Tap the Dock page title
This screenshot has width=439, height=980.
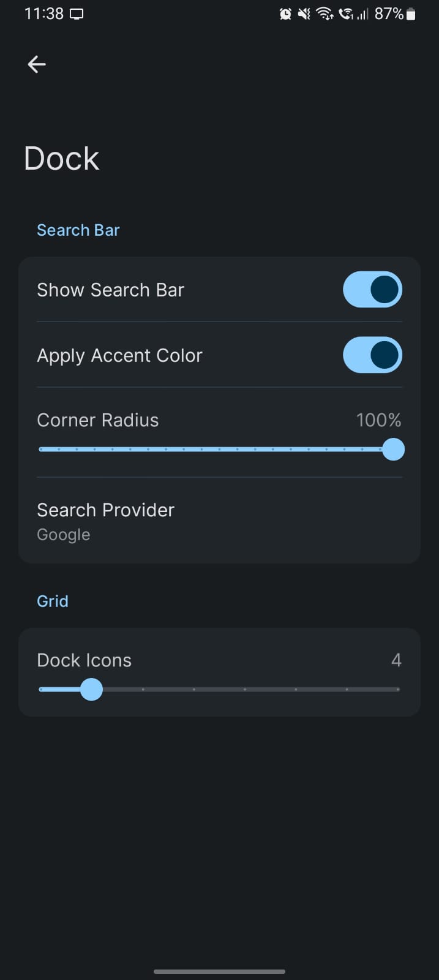pyautogui.click(x=61, y=158)
